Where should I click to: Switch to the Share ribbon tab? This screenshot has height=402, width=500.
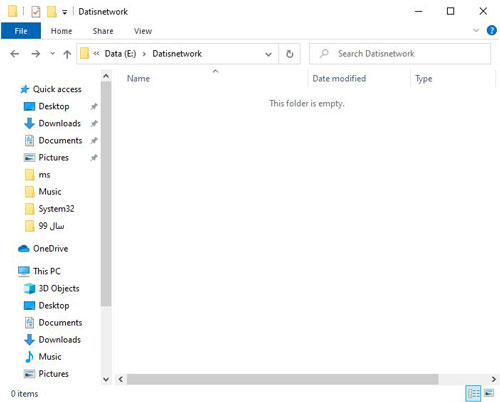click(x=103, y=31)
